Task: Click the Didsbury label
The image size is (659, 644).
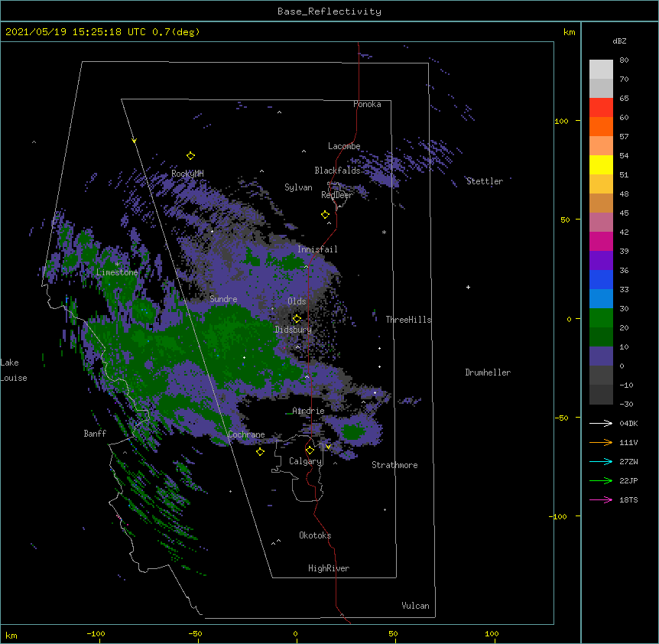Action: 294,330
